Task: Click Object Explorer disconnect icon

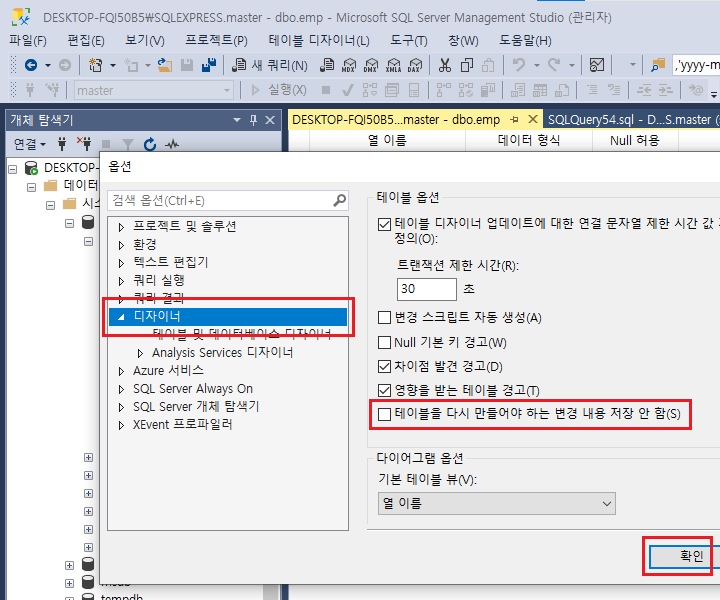Action: click(x=84, y=144)
